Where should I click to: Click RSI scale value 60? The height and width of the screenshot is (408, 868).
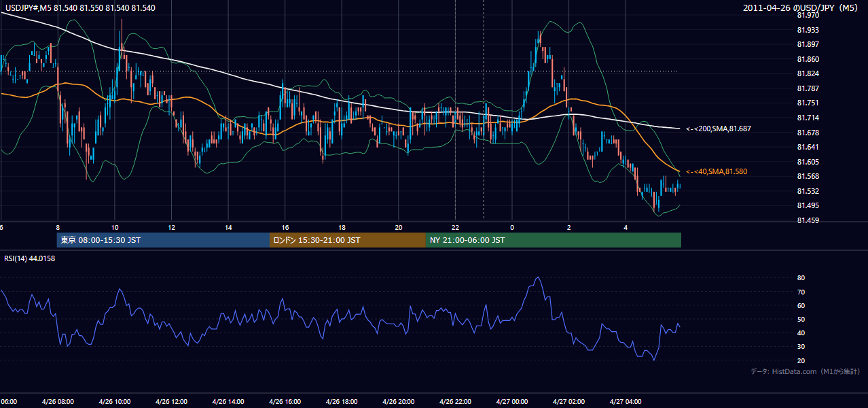tap(801, 305)
